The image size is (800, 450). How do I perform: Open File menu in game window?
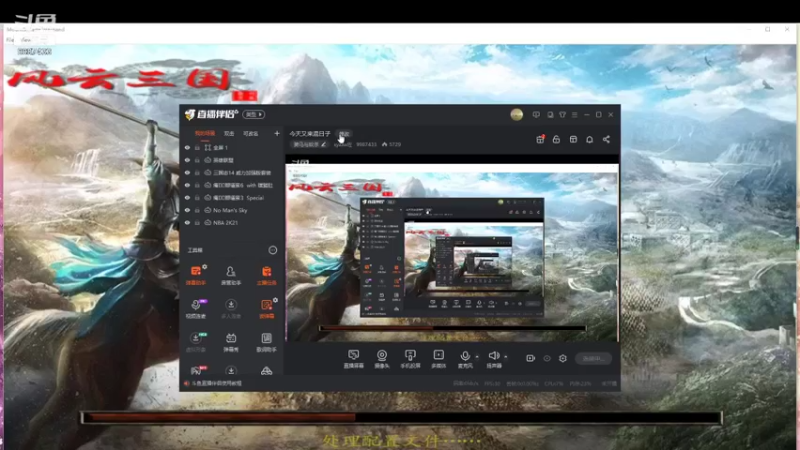pos(10,40)
